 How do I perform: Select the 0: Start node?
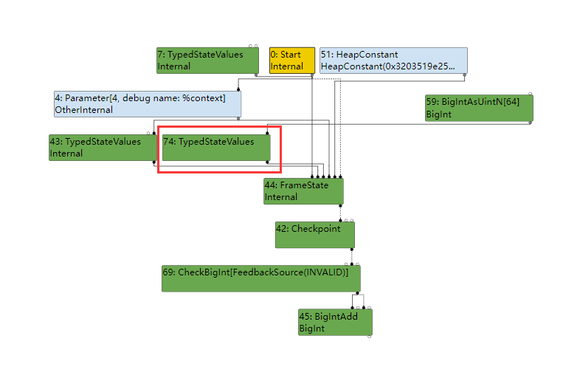[x=291, y=61]
